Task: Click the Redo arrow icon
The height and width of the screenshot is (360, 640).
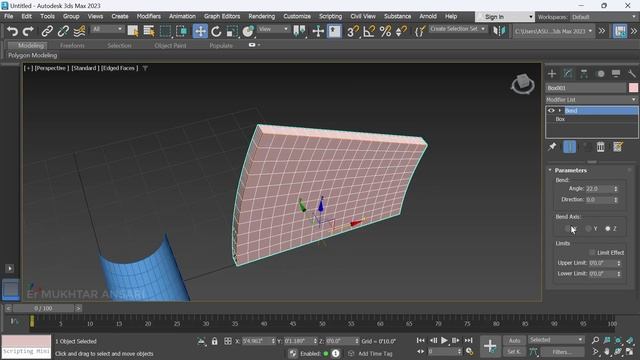Action: [28, 31]
